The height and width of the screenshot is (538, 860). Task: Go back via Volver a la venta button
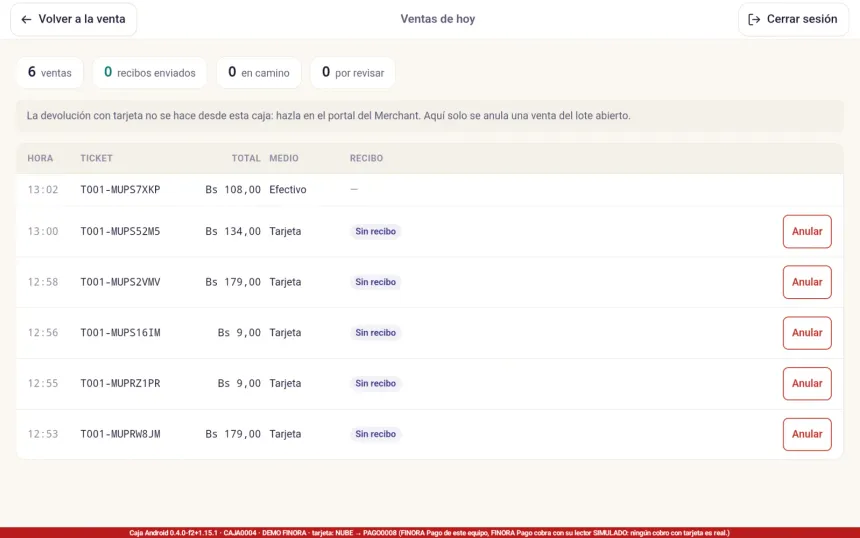[73, 19]
